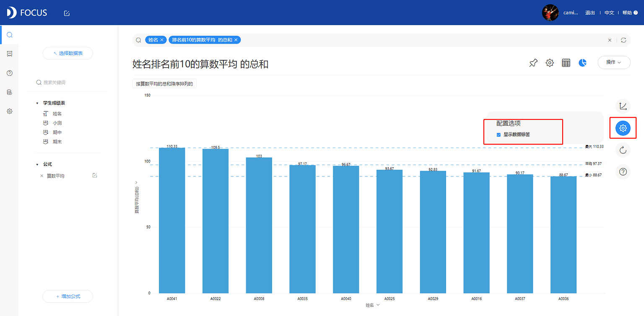Collapse the 学生成绩表 tree node
Viewport: 644px width, 316px height.
37,103
